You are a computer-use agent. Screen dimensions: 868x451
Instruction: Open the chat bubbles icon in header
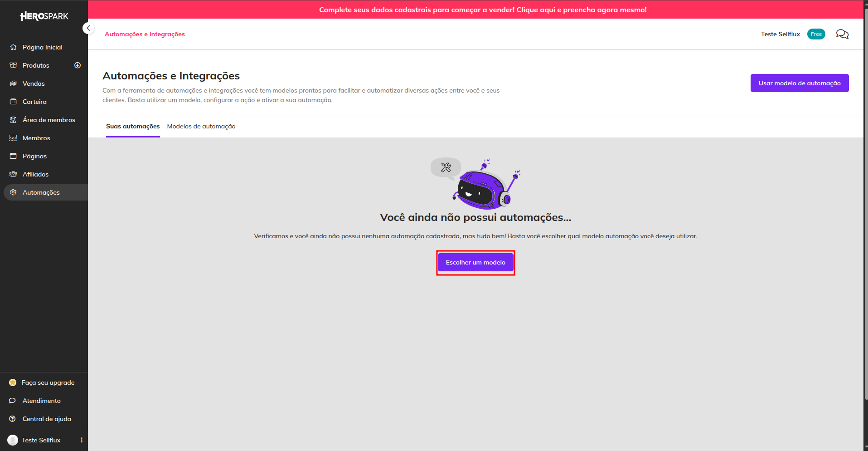click(842, 34)
